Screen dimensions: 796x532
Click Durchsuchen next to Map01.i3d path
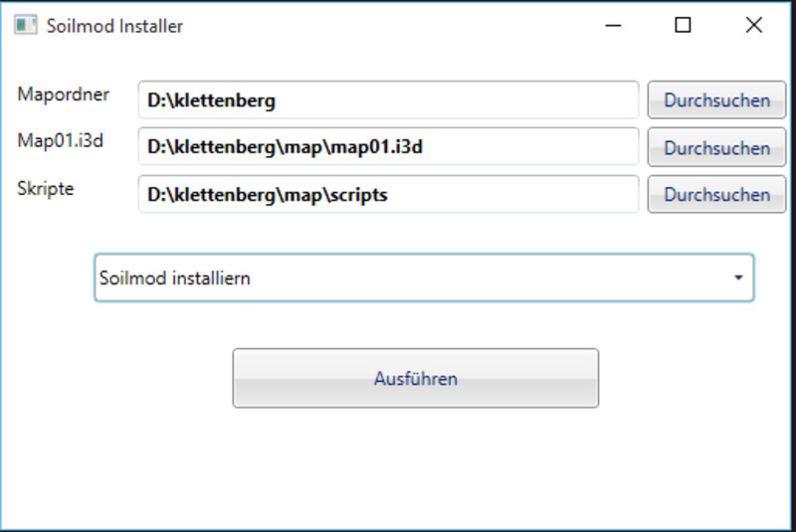716,148
